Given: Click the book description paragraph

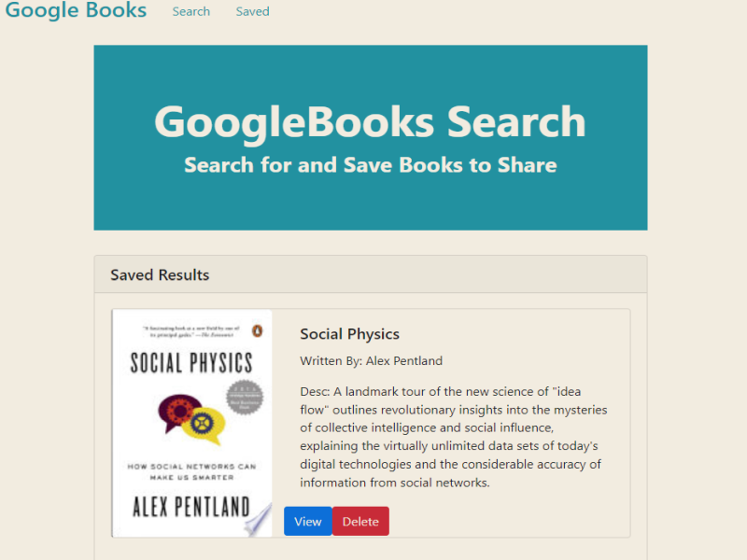Looking at the screenshot, I should coord(454,437).
